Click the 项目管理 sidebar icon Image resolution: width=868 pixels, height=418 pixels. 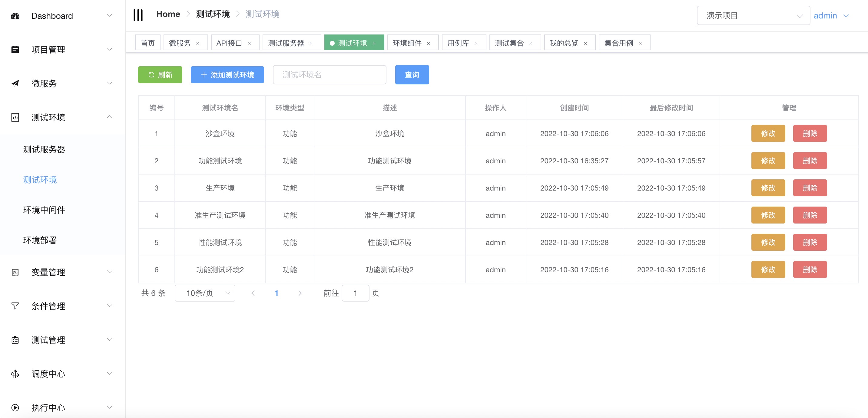15,50
